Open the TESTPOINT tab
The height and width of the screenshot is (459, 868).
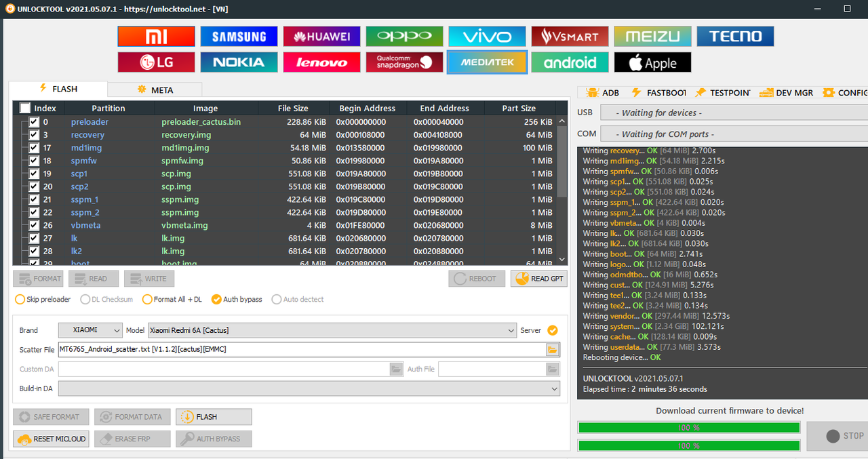(722, 93)
